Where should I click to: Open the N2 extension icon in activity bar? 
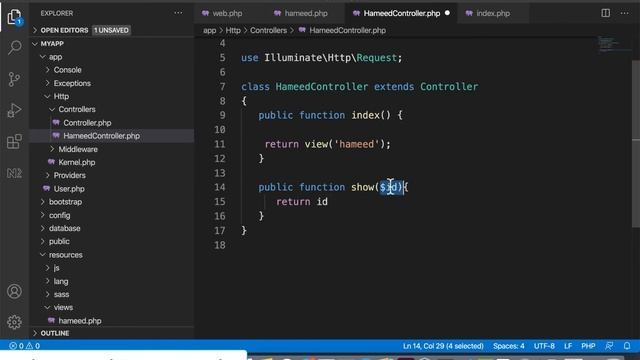(14, 173)
